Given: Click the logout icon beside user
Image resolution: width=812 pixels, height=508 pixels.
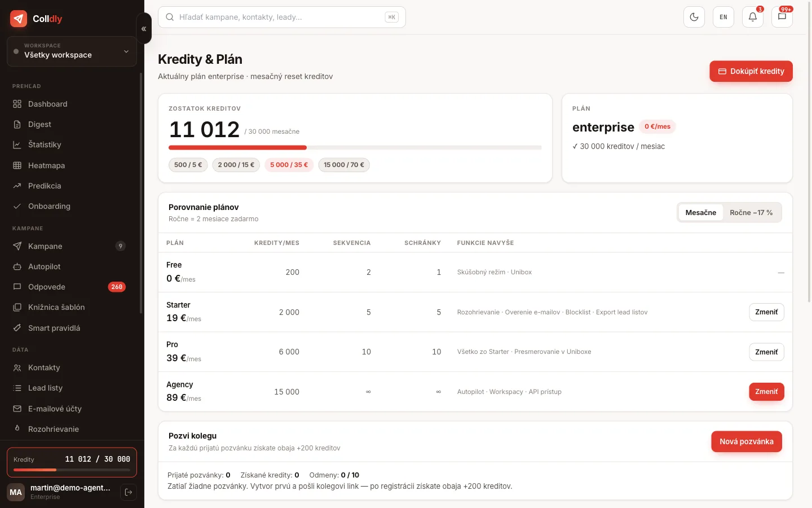Looking at the screenshot, I should tap(129, 492).
